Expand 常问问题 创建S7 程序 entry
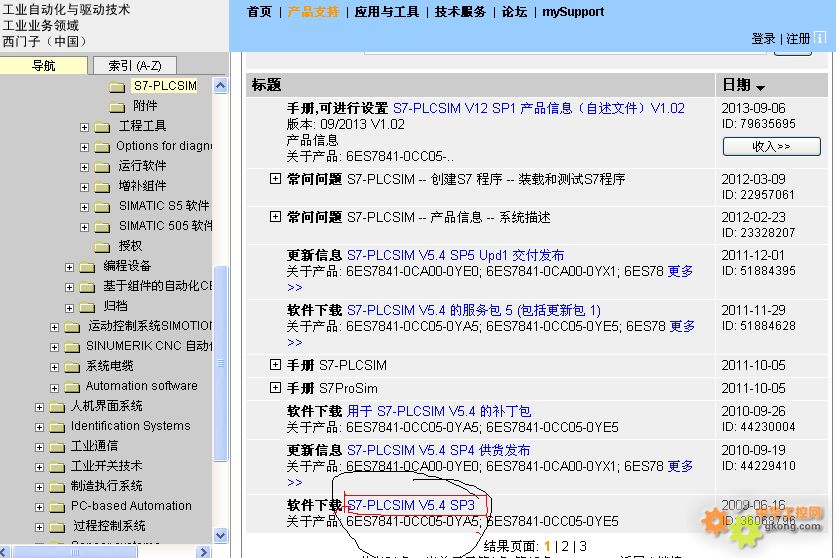 pyautogui.click(x=275, y=179)
